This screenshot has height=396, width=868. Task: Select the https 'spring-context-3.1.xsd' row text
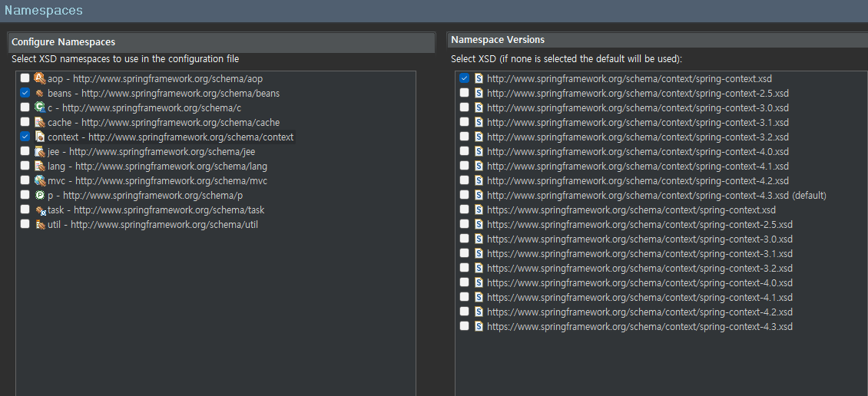pos(639,254)
